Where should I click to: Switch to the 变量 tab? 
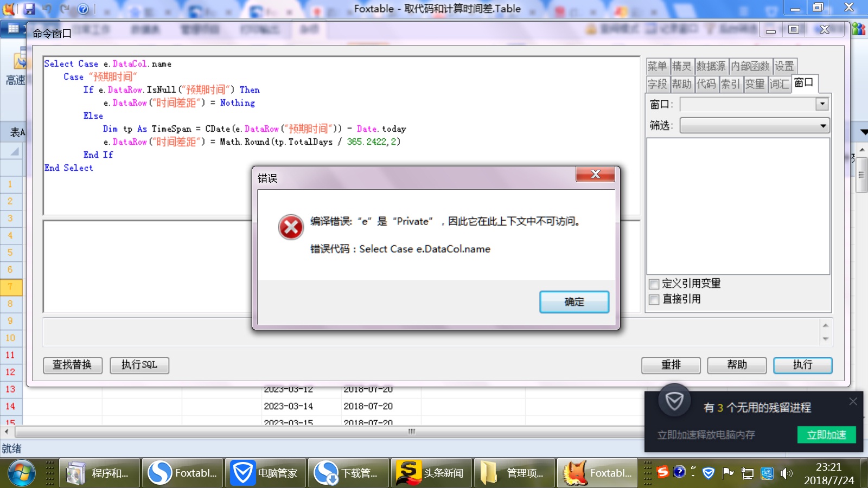pos(755,84)
